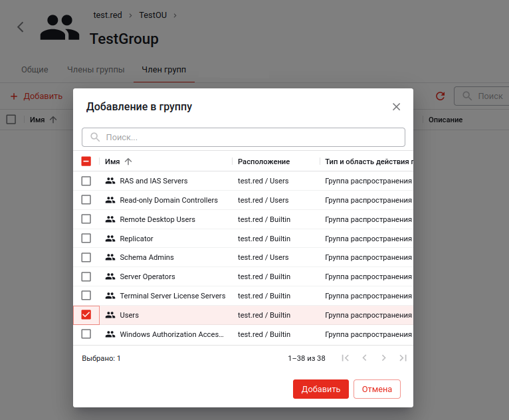Image resolution: width=509 pixels, height=420 pixels.
Task: Toggle the select-all checkbox in dialog header
Action: click(86, 161)
